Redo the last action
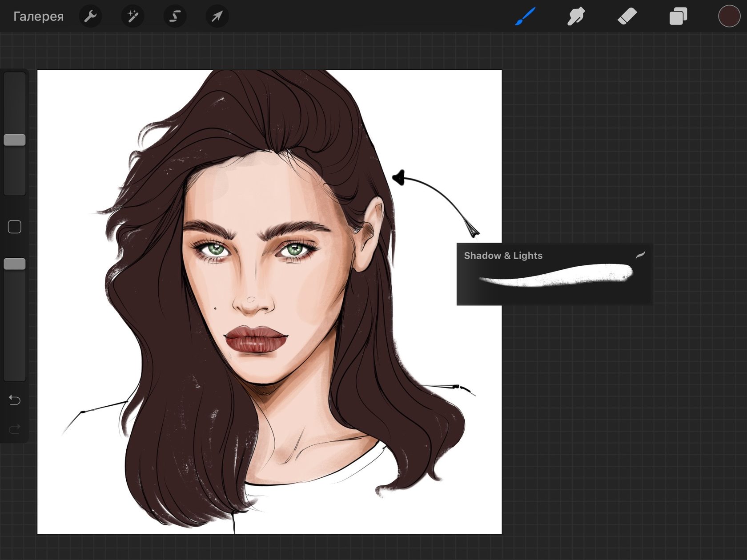This screenshot has width=747, height=560. tap(15, 429)
